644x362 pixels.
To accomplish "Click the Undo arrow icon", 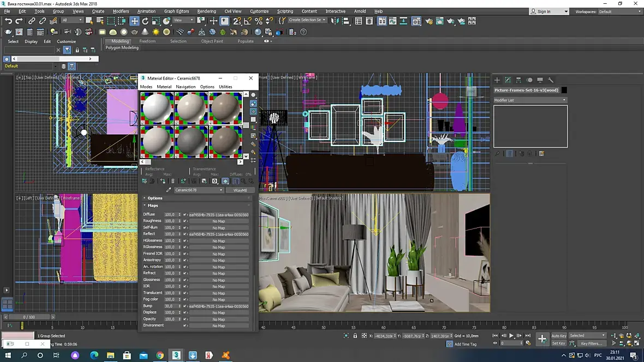I will [8, 21].
